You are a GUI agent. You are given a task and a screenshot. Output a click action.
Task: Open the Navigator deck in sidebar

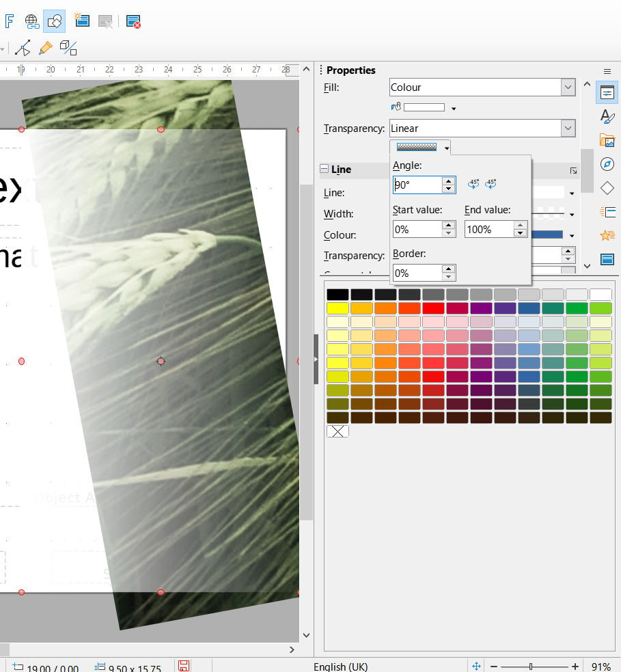click(607, 164)
